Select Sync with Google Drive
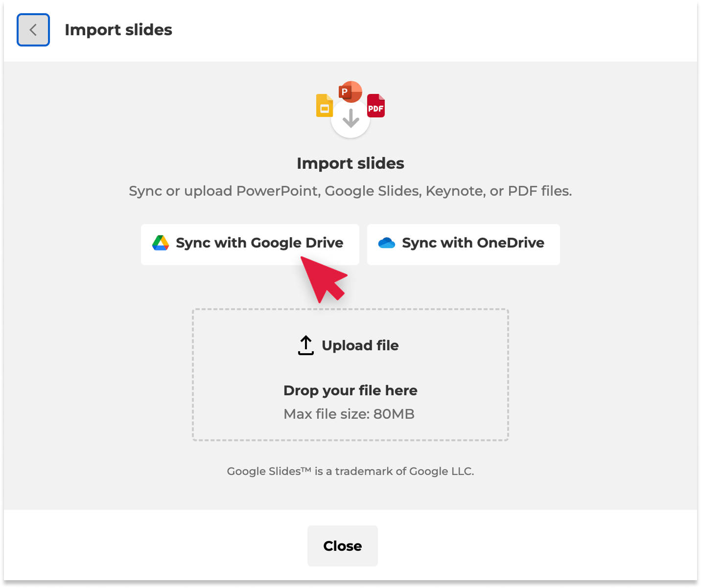 tap(250, 245)
